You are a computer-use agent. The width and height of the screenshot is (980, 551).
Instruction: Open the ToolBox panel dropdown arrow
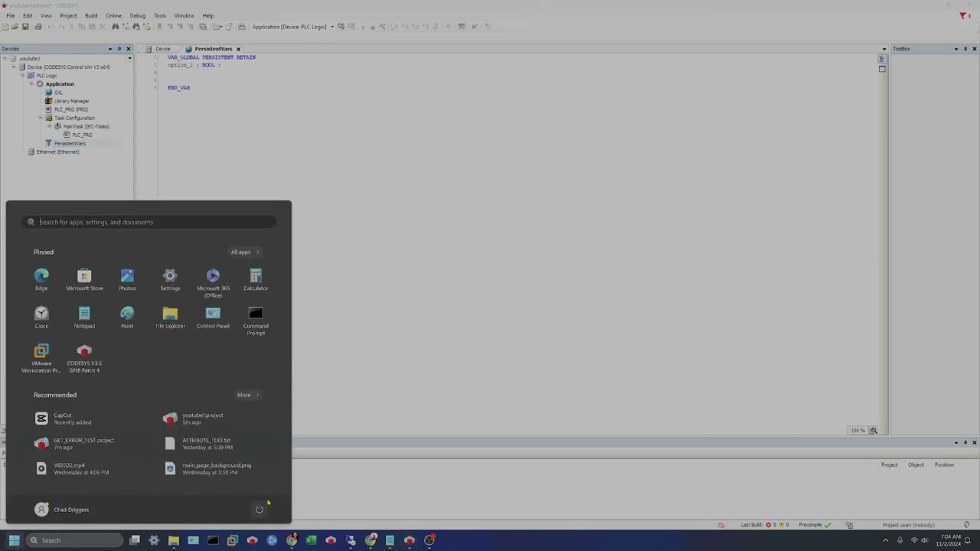(955, 49)
